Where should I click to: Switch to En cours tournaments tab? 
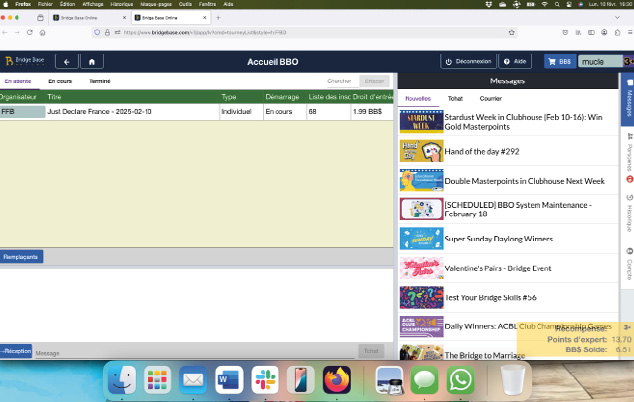click(x=60, y=81)
